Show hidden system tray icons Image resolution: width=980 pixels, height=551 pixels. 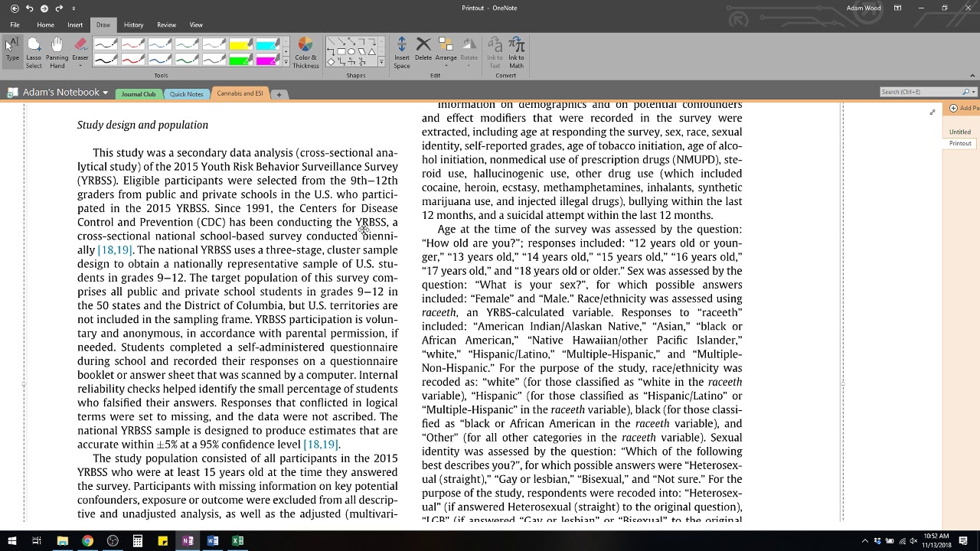[865, 541]
